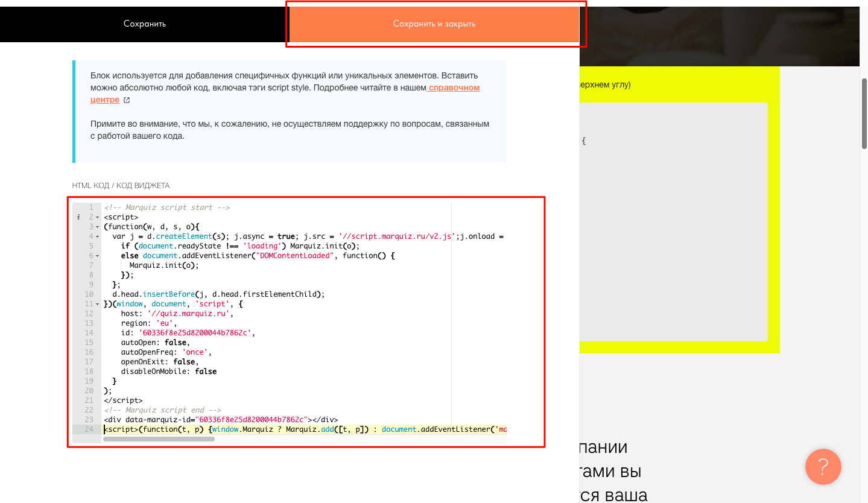Click the paragraph starting 'Примите во внимание'
The image size is (868, 503).
[x=290, y=130]
